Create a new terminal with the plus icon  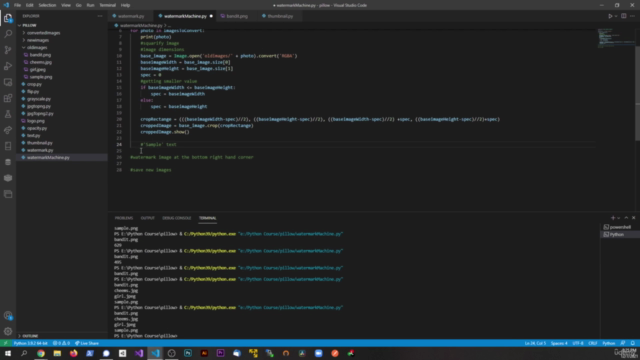pos(612,218)
